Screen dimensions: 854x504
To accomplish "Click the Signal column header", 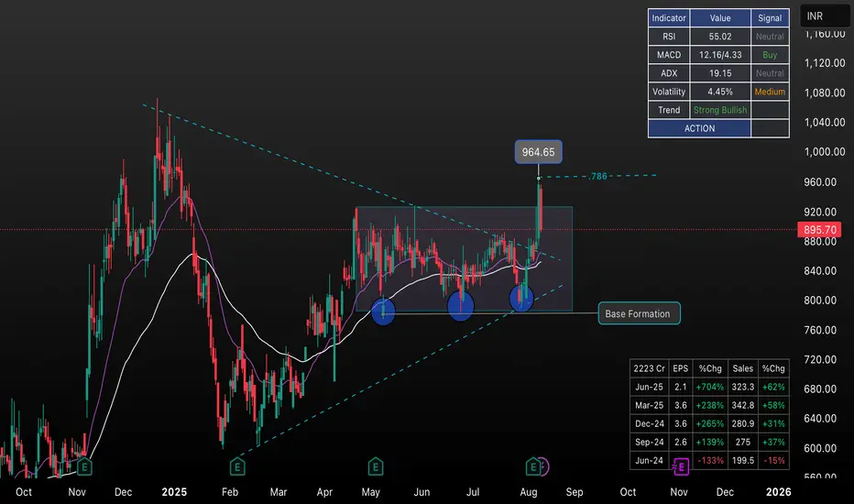I will coord(770,18).
